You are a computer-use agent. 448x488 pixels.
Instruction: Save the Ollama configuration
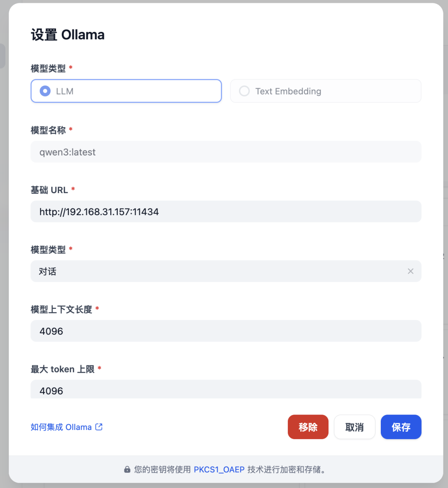[x=401, y=427]
